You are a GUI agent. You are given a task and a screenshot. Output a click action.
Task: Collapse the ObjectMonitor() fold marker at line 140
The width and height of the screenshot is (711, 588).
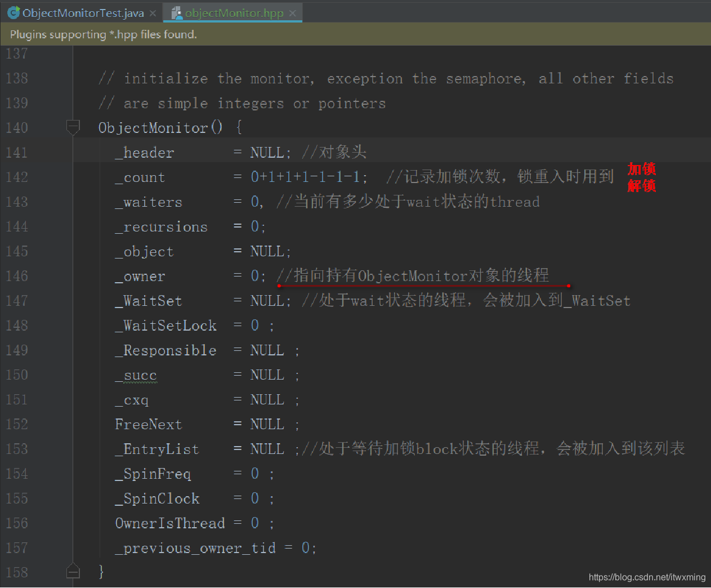[73, 127]
